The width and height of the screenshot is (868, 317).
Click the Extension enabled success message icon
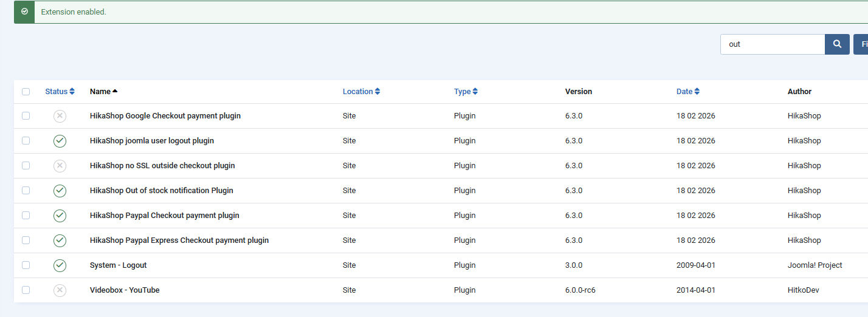[24, 12]
